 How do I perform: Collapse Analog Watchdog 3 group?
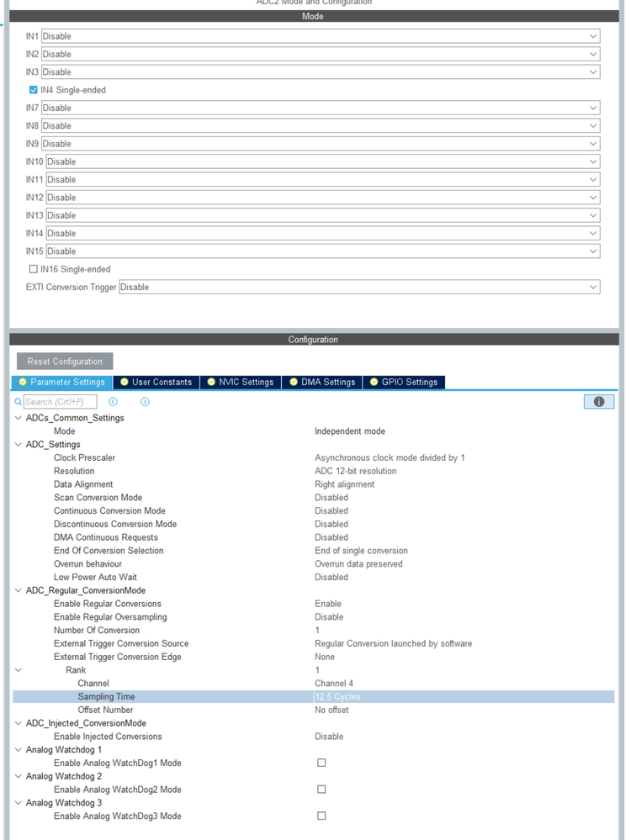click(x=19, y=803)
